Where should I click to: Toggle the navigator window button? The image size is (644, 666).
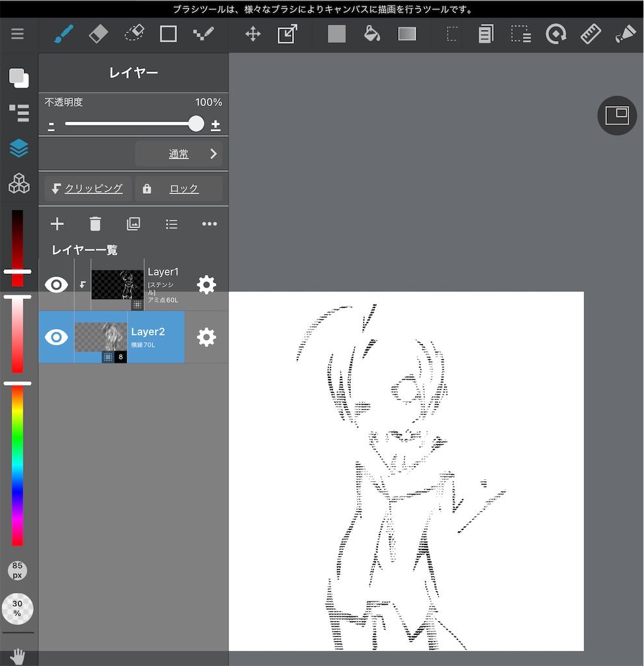617,116
